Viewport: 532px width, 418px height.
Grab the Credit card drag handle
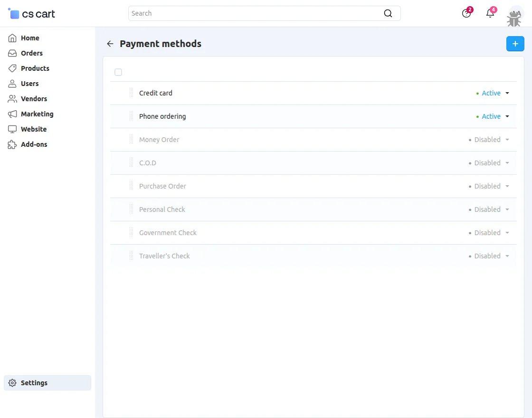coord(132,93)
